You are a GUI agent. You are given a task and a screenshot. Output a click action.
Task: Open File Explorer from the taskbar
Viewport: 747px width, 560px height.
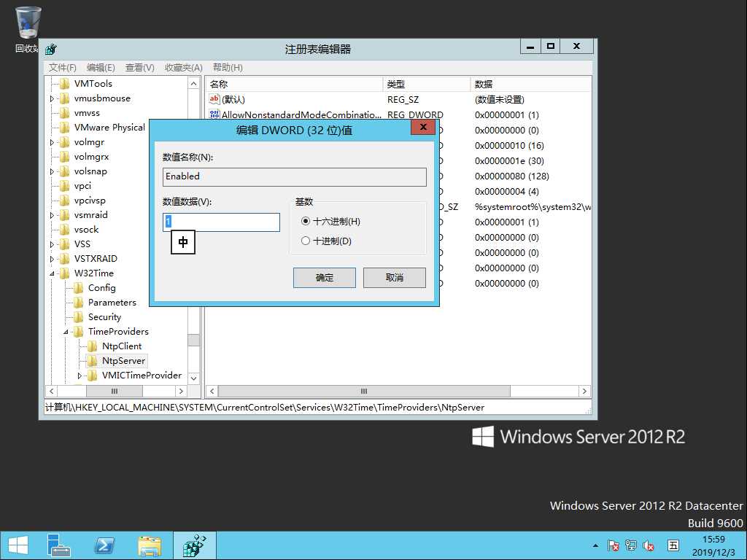150,545
